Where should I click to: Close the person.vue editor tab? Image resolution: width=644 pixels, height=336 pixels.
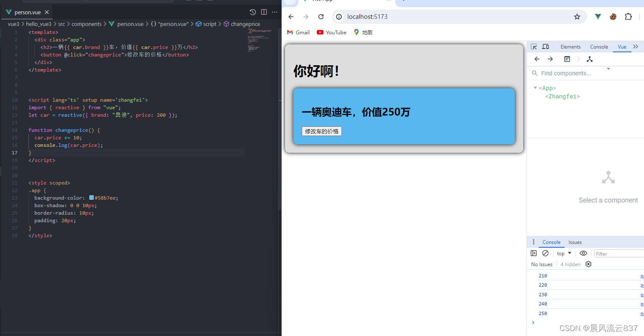(47, 12)
